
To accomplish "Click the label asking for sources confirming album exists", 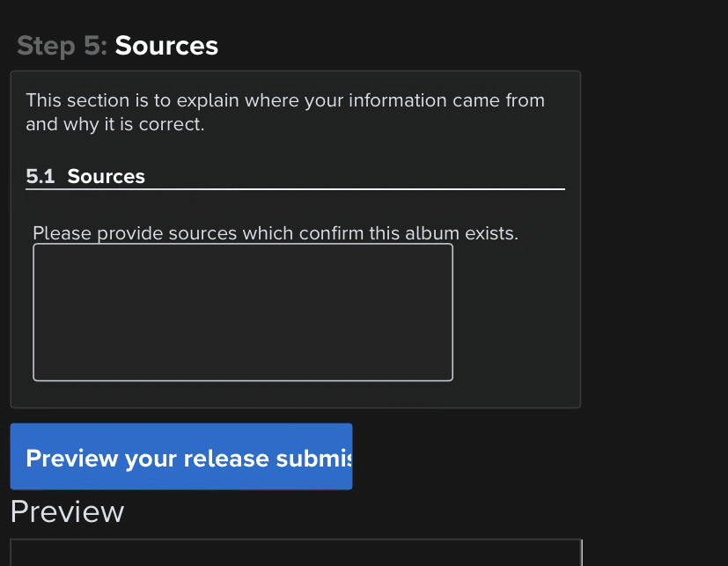I will (x=276, y=233).
